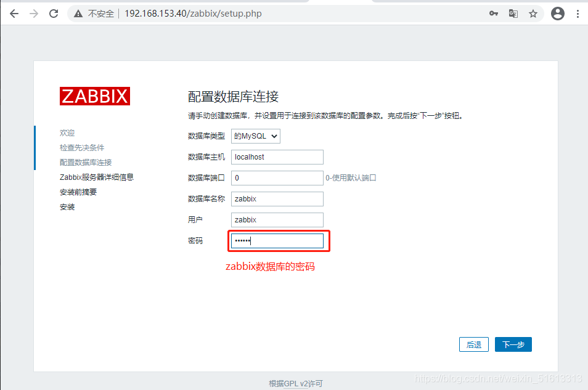Open the browser three-dot menu
This screenshot has width=588, height=390.
click(578, 14)
